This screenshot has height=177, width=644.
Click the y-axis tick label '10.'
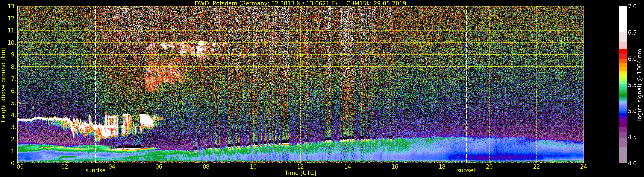point(12,43)
